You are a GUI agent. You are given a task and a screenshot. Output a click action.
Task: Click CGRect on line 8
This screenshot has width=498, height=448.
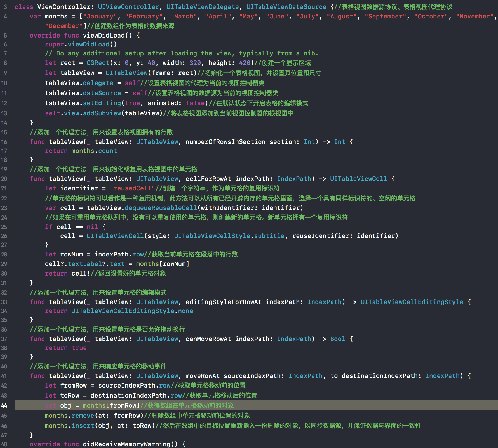[98, 63]
